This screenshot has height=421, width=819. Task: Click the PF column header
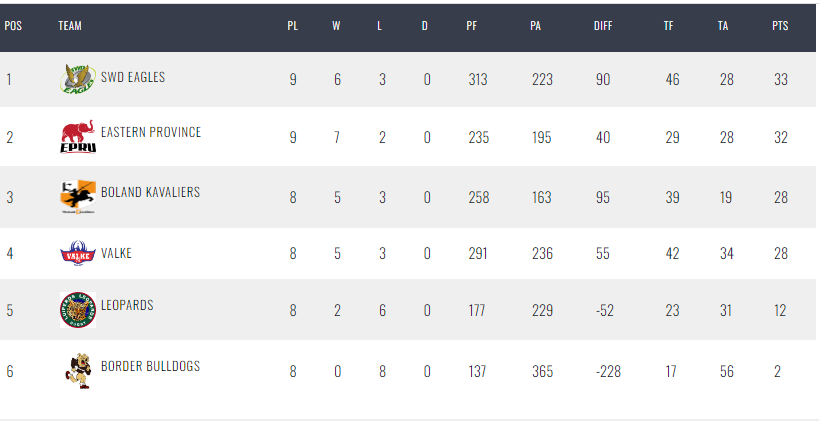coord(471,26)
